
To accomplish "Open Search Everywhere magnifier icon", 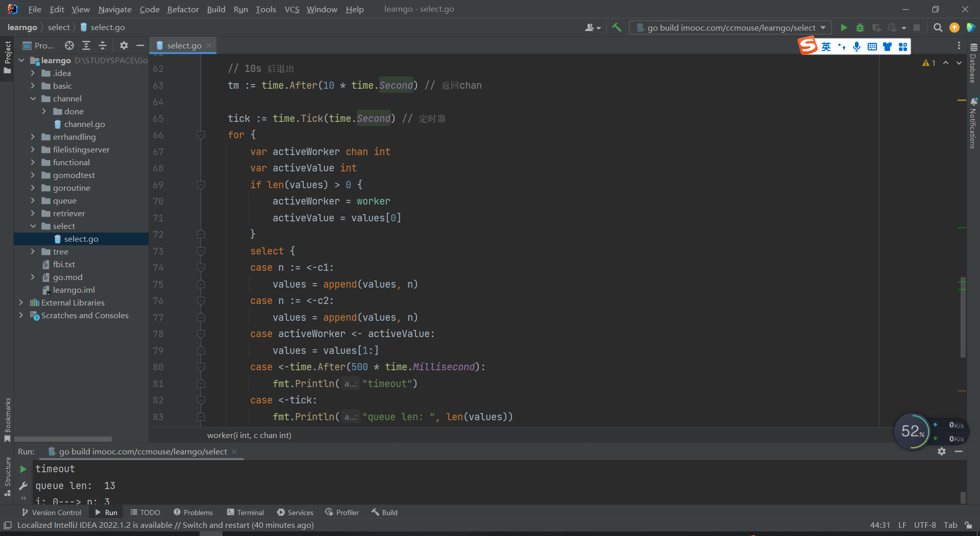I will click(x=938, y=28).
